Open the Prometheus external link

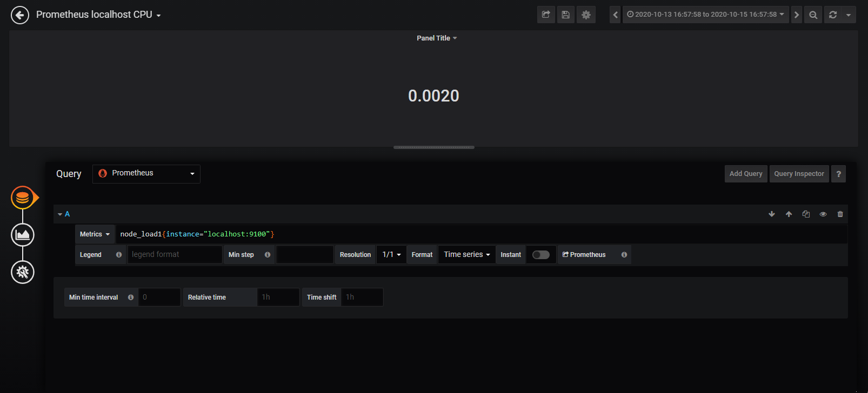(584, 255)
